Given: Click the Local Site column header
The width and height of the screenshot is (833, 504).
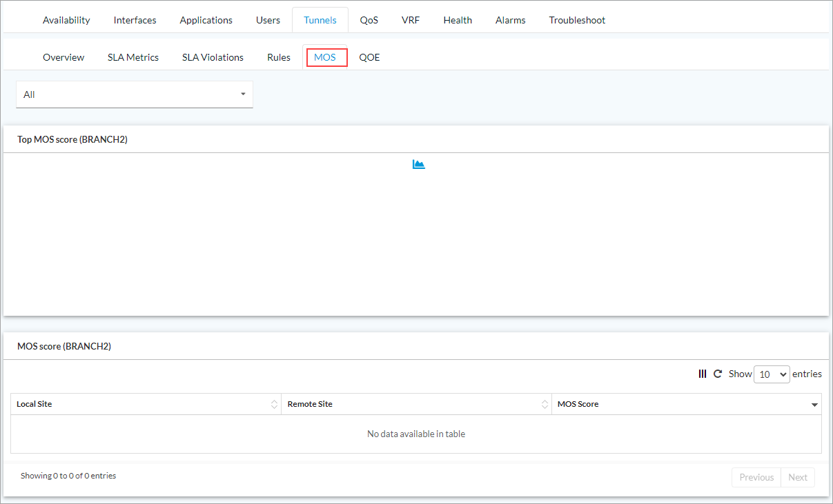Looking at the screenshot, I should pyautogui.click(x=146, y=404).
